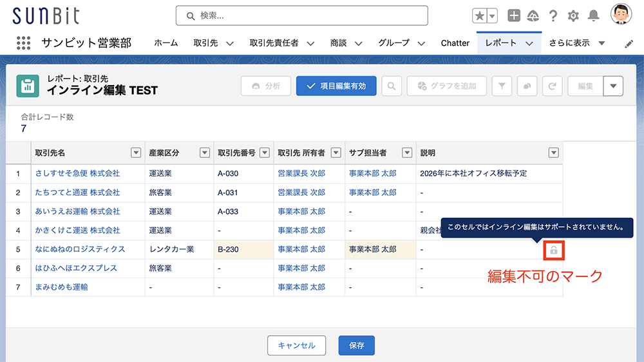Open the ホーム tab
644x362 pixels.
[166, 43]
